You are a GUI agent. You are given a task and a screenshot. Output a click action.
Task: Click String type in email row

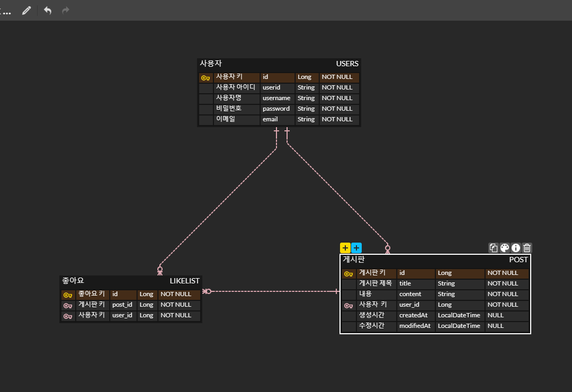click(307, 119)
